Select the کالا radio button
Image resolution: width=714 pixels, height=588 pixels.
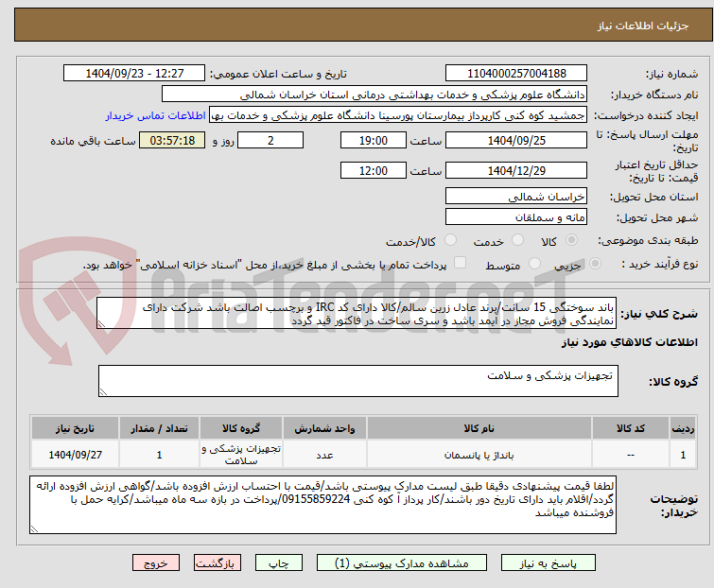(x=571, y=240)
